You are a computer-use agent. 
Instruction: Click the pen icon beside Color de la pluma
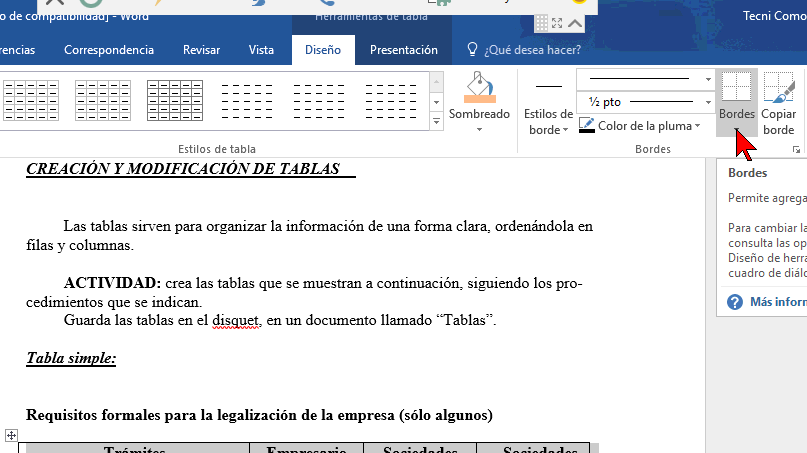586,125
